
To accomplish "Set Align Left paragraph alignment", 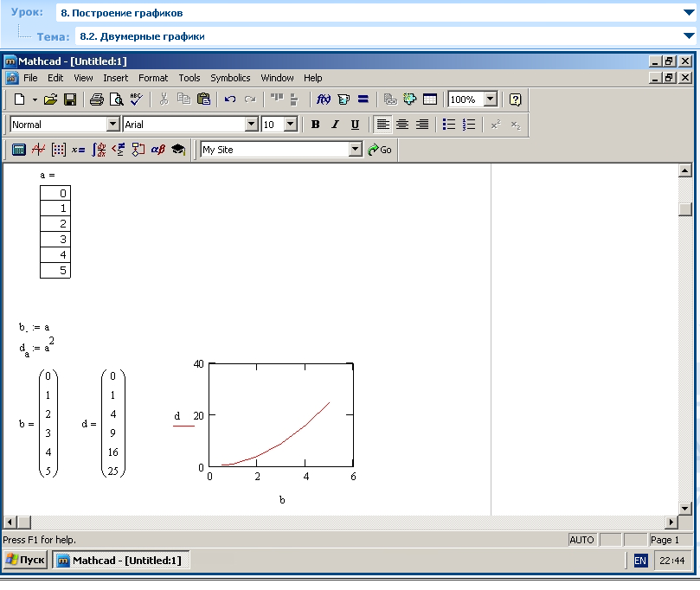I will click(x=382, y=125).
